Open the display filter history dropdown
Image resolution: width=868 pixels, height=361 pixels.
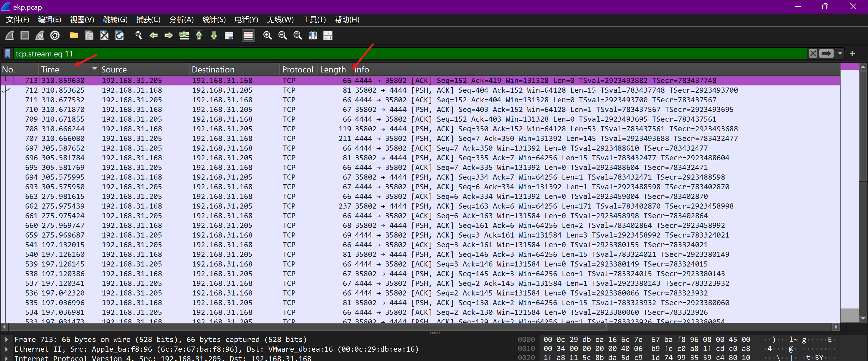click(x=840, y=54)
